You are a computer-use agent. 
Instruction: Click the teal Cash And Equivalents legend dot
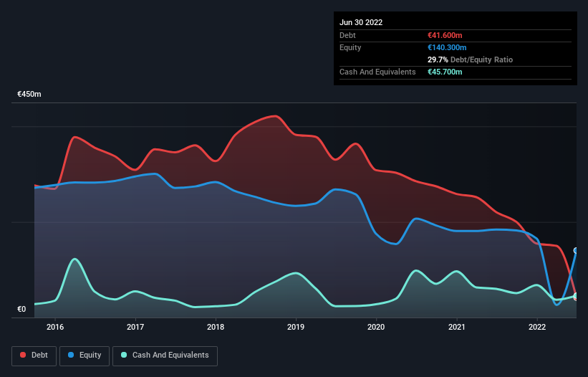tap(124, 355)
